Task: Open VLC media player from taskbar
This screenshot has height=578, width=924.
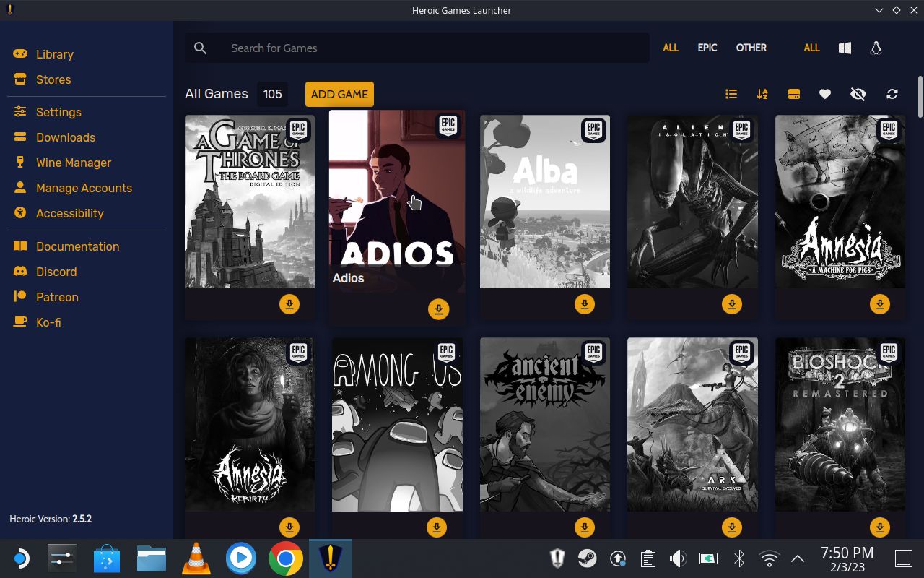Action: pos(196,558)
